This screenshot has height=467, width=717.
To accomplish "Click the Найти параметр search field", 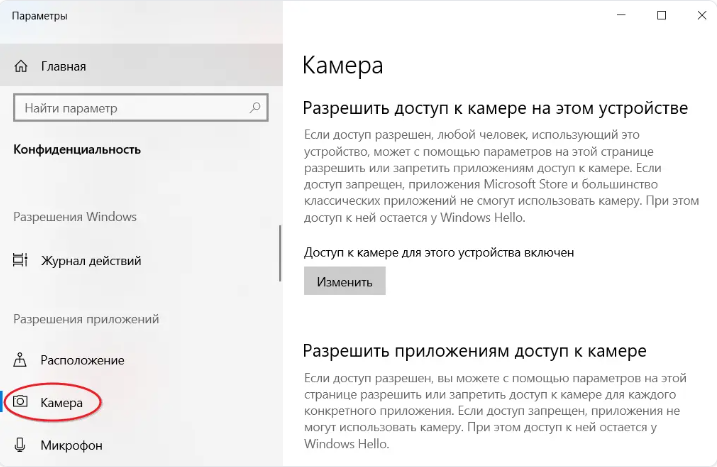I will [x=130, y=107].
